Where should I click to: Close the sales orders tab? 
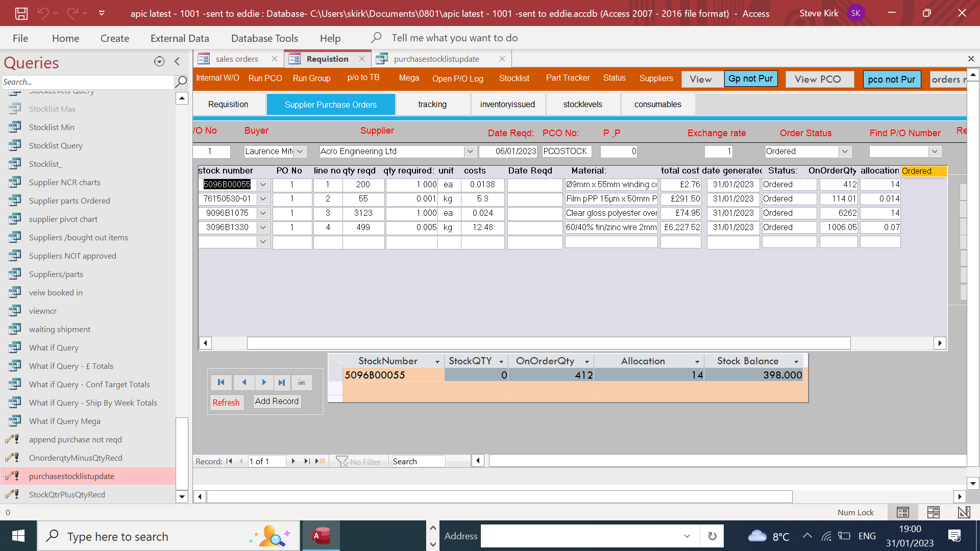(275, 59)
